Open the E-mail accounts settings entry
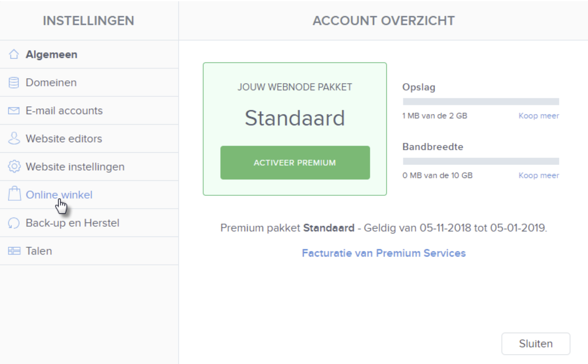The width and height of the screenshot is (588, 364). tap(64, 110)
